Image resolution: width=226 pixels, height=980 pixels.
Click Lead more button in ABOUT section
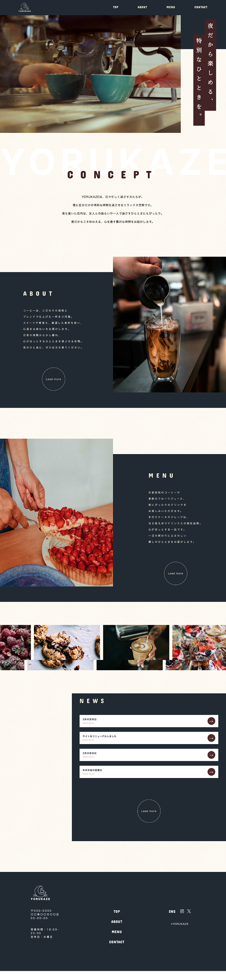53,379
